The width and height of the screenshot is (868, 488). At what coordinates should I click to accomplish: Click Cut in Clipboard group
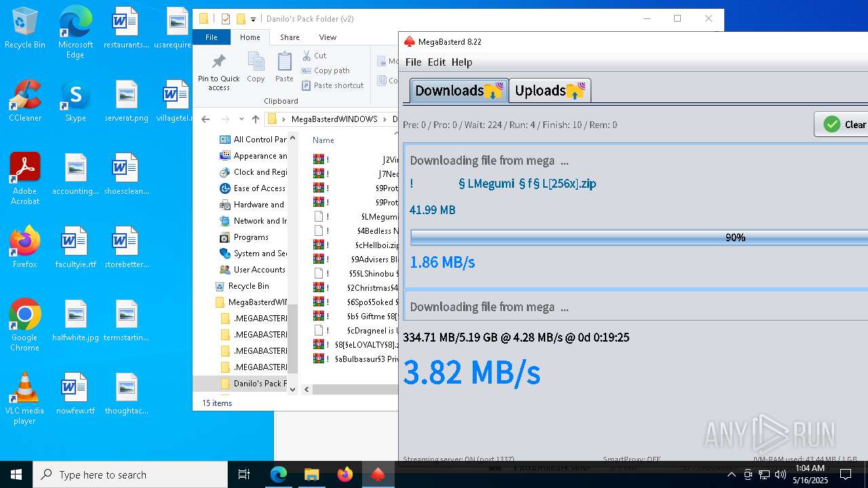click(315, 56)
